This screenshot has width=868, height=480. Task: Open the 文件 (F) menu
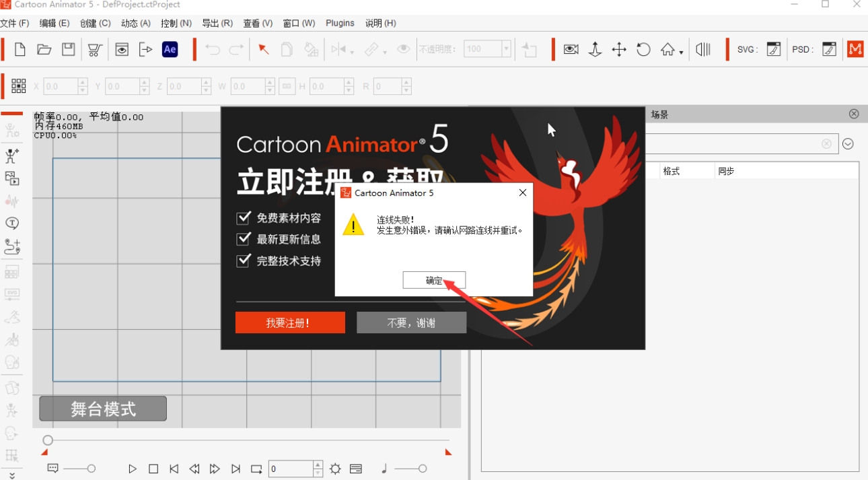click(15, 23)
